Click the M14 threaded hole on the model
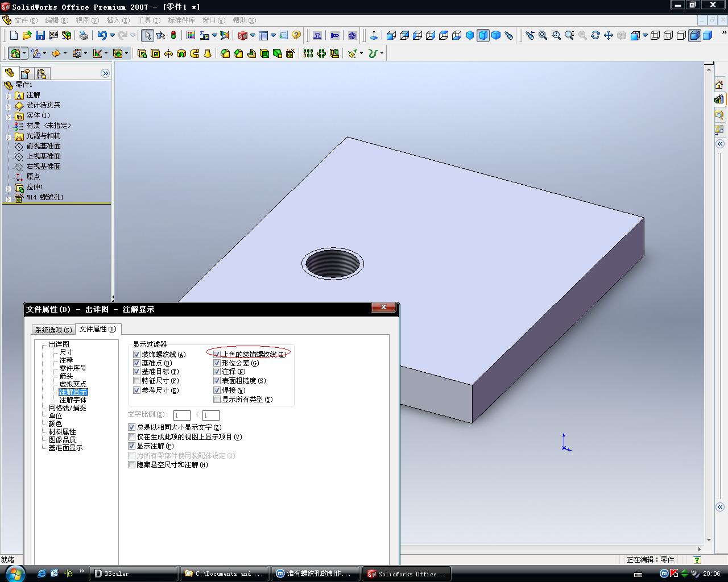 pos(333,264)
